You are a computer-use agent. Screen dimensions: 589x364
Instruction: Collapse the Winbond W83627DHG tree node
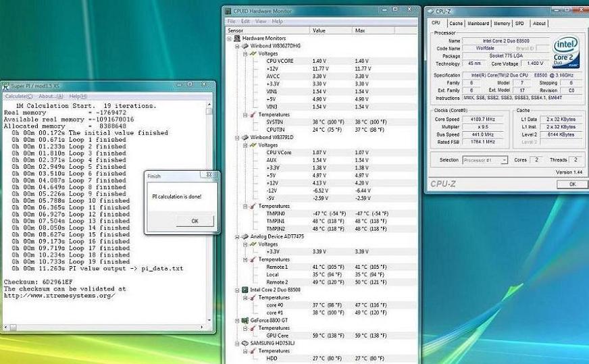pos(237,46)
